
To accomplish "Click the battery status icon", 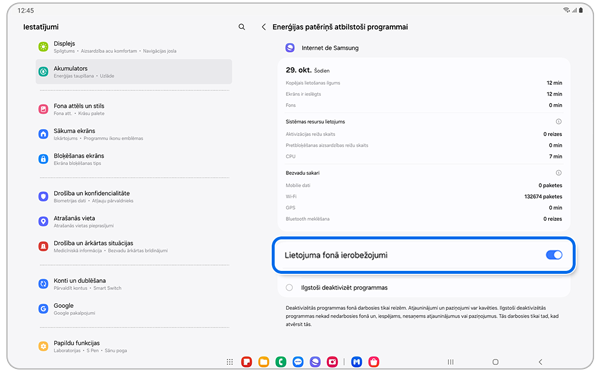I will (x=581, y=10).
